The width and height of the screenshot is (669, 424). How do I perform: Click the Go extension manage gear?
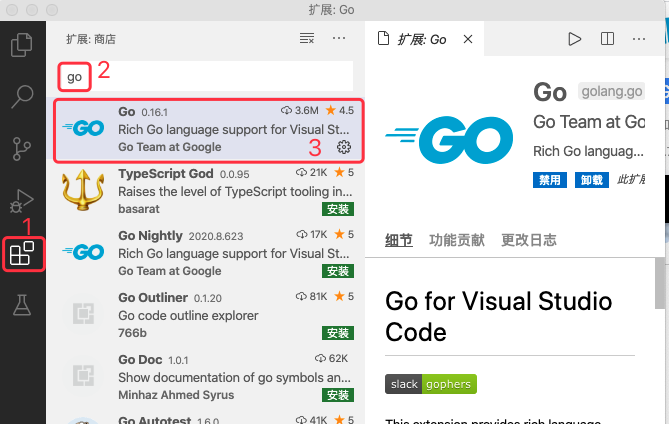pyautogui.click(x=344, y=147)
